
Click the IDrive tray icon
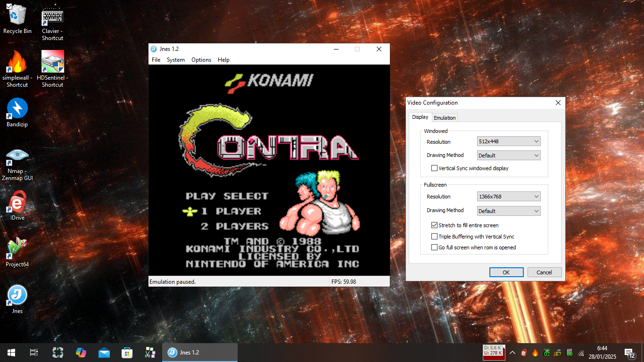click(x=524, y=353)
